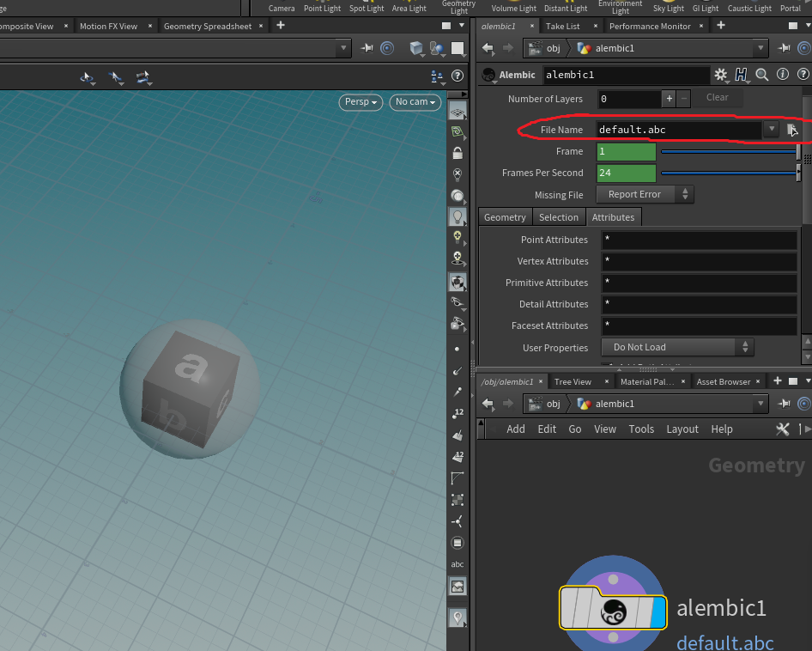Open the No cam camera dropdown
This screenshot has height=651, width=812.
click(415, 102)
